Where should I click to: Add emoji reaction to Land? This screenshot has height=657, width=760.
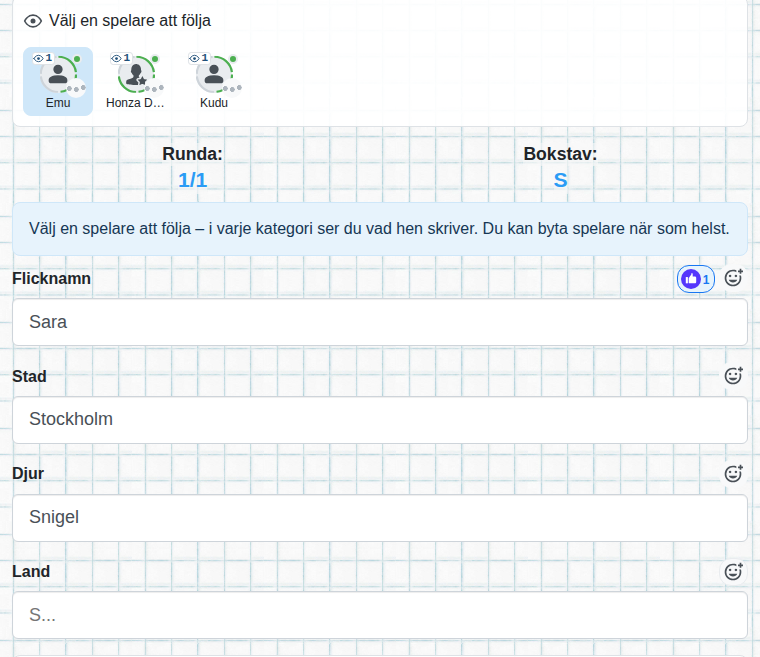click(733, 572)
